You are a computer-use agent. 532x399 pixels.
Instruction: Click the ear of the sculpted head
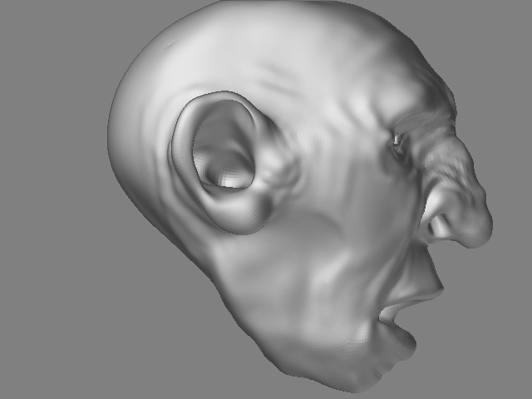click(x=224, y=162)
